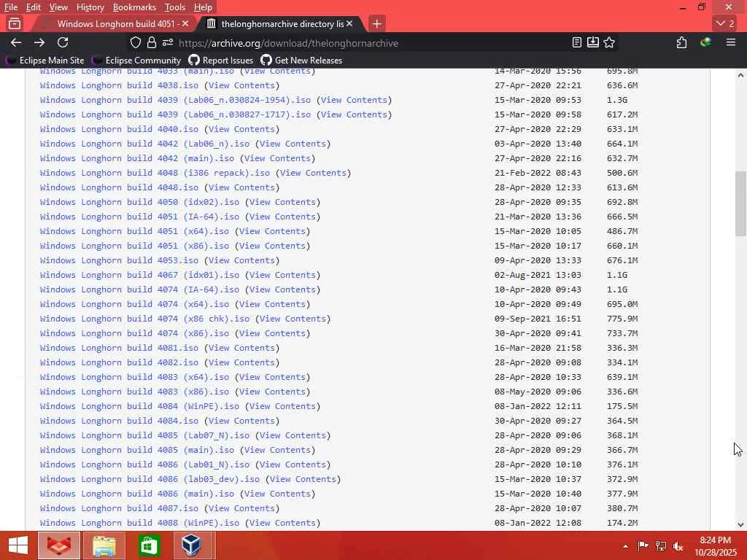Go forward to the next page
The image size is (747, 560).
[x=39, y=43]
